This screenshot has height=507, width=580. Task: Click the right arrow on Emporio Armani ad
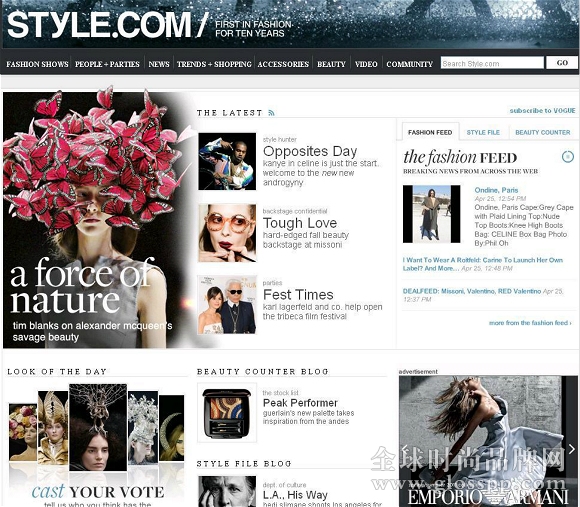point(572,449)
